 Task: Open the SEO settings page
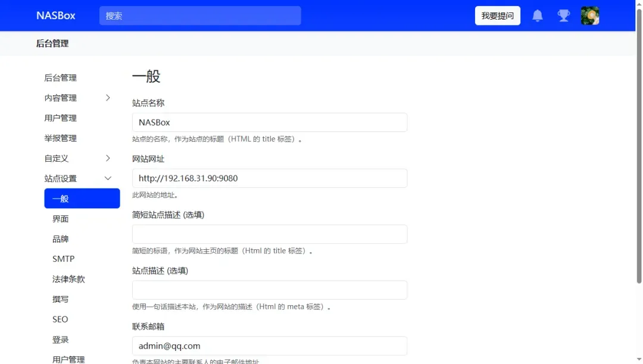coord(60,319)
